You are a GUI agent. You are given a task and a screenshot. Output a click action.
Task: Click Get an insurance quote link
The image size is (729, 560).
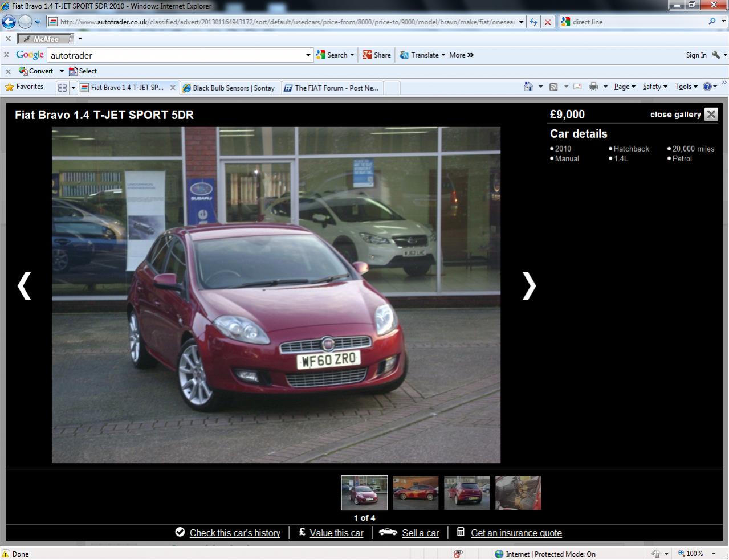pos(516,533)
